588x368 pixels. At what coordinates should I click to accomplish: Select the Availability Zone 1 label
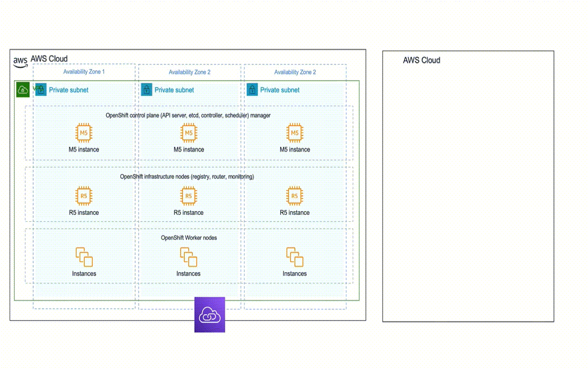84,72
